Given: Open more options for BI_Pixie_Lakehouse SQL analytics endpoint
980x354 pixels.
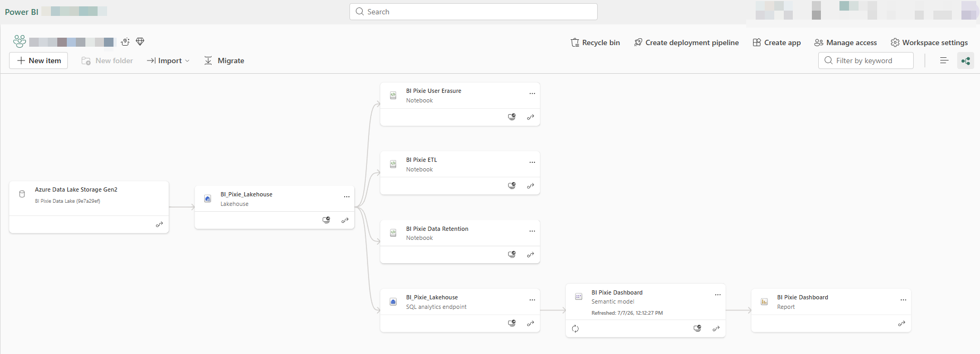Looking at the screenshot, I should (x=532, y=300).
